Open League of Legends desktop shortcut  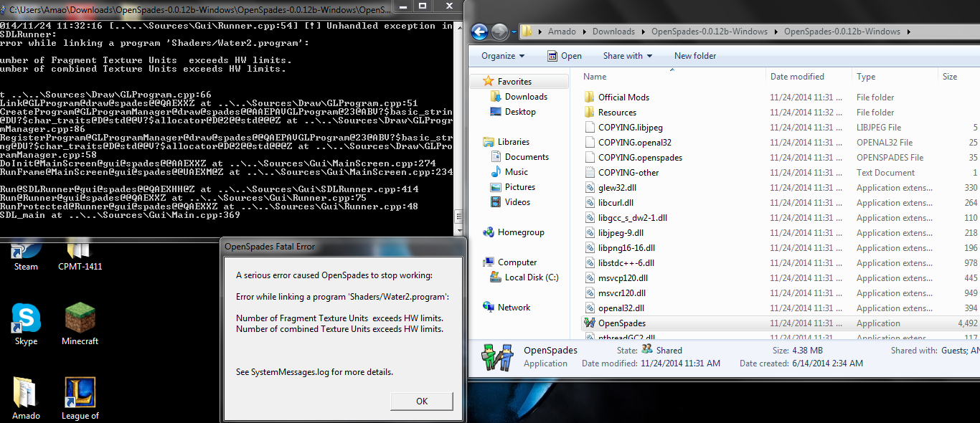(80, 399)
